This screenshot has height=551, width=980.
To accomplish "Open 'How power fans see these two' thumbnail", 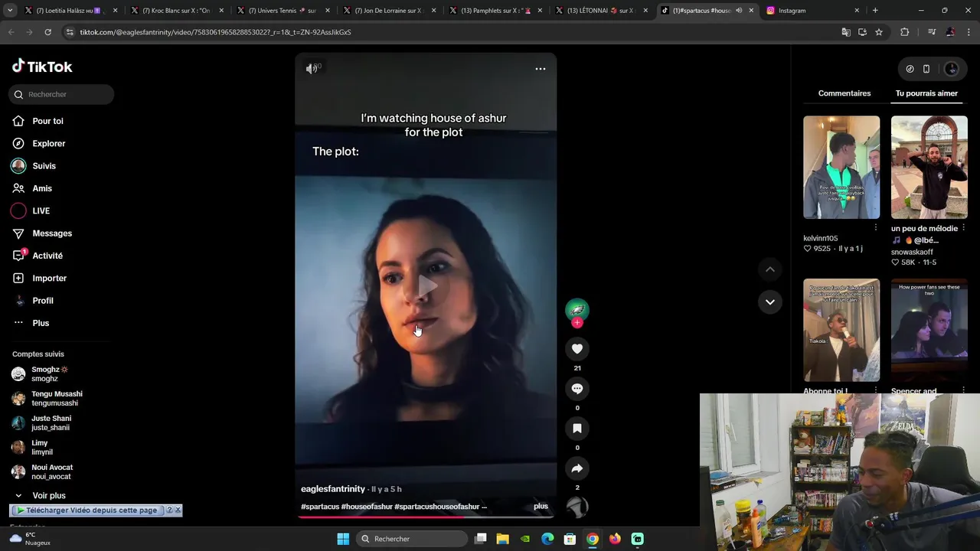I will pos(929,330).
